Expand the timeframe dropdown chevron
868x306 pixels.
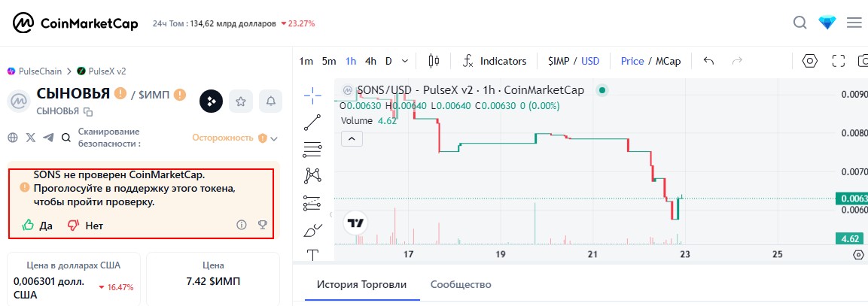(405, 61)
